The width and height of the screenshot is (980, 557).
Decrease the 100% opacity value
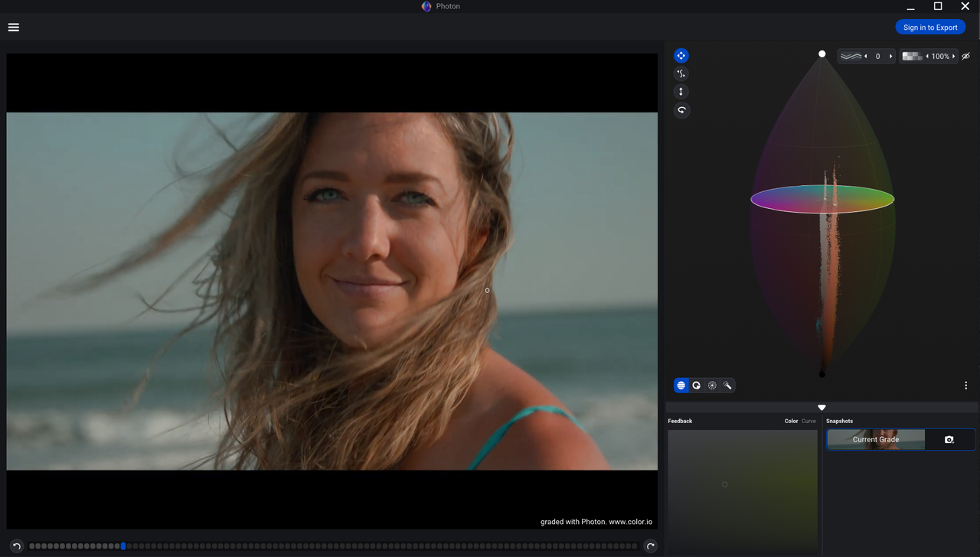tap(927, 56)
